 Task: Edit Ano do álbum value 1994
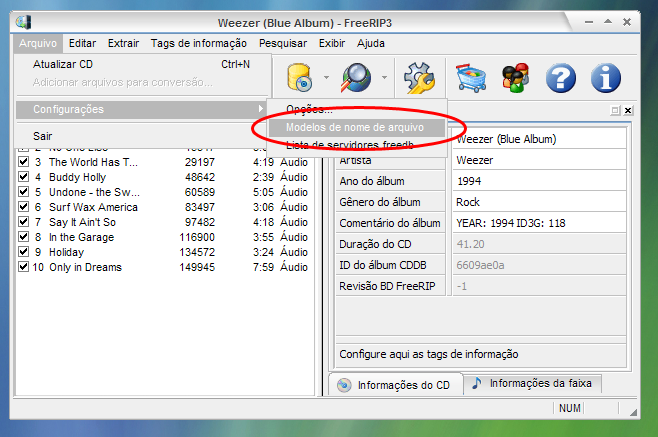coord(539,181)
